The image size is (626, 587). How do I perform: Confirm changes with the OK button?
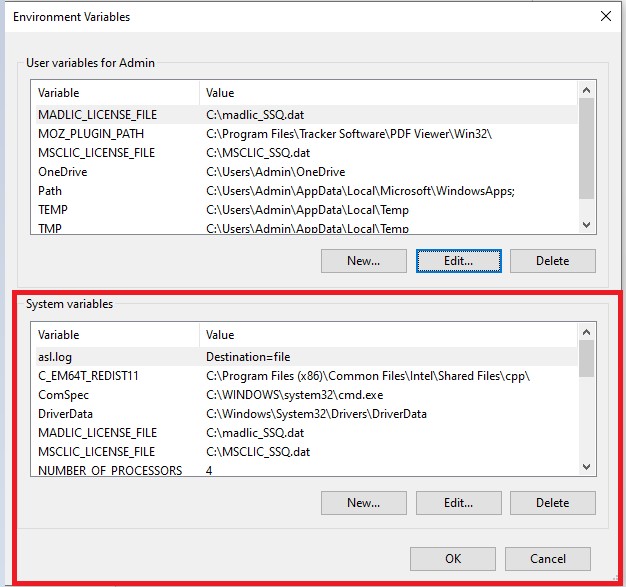(x=453, y=558)
